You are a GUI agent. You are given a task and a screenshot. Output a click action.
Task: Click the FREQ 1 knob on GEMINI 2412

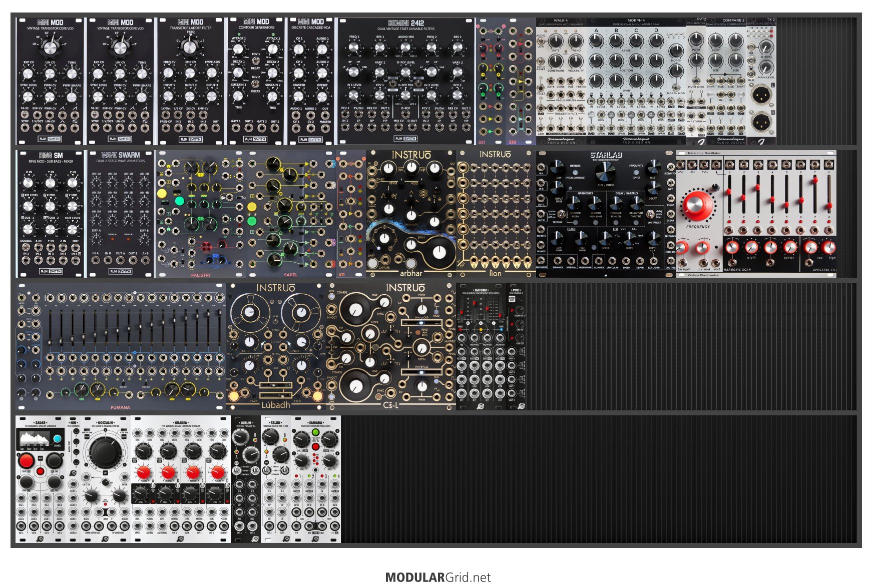[354, 48]
